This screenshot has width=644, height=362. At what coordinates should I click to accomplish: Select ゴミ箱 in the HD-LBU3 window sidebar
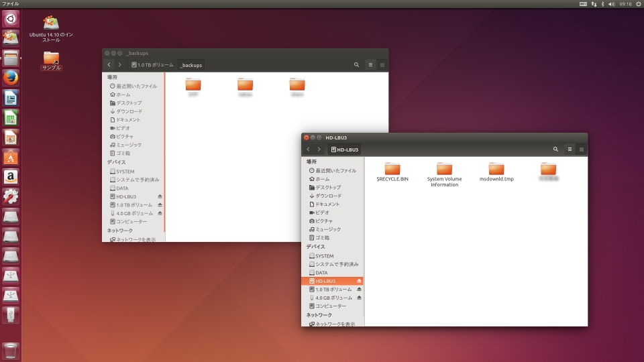click(x=333, y=237)
